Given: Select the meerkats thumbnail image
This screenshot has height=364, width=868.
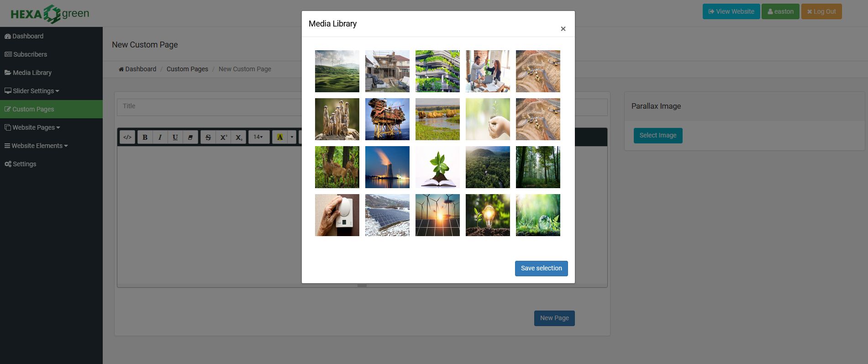Looking at the screenshot, I should tap(337, 119).
